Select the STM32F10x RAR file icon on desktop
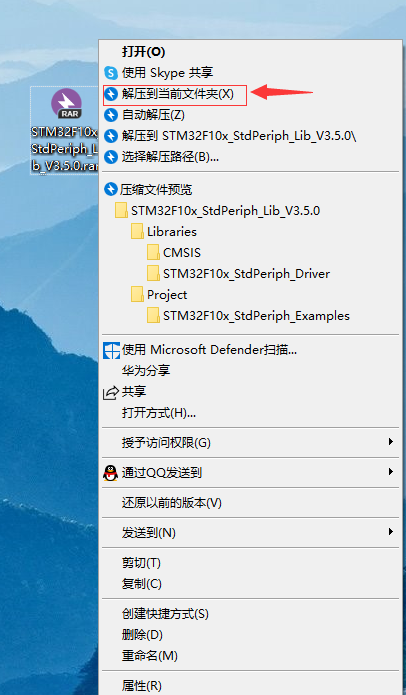406x695 pixels. pos(66,104)
